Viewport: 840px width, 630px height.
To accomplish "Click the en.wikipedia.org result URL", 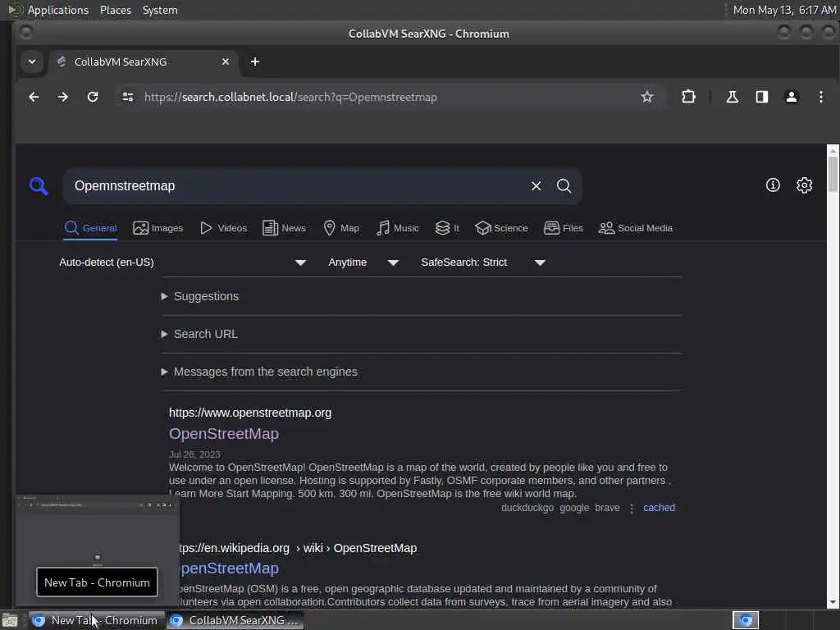I will (x=297, y=548).
